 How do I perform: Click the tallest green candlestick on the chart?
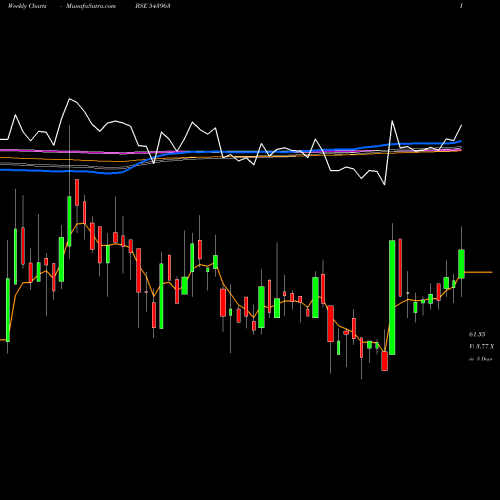392,297
